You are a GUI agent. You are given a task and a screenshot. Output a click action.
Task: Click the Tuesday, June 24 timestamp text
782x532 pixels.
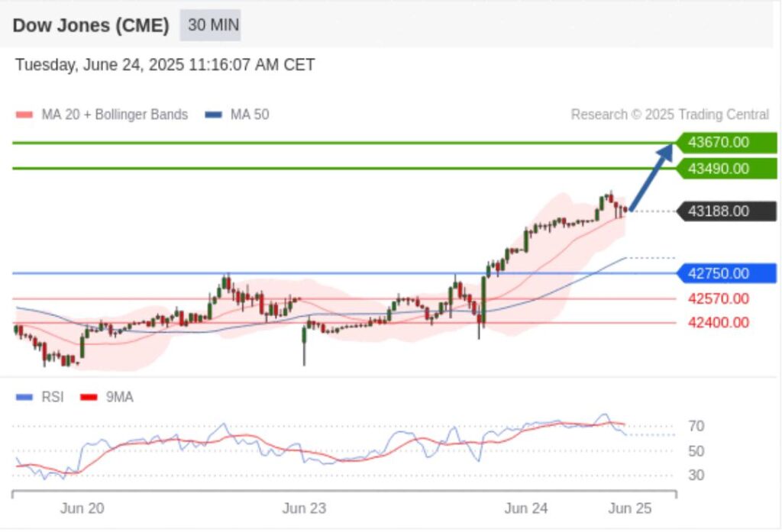[165, 65]
